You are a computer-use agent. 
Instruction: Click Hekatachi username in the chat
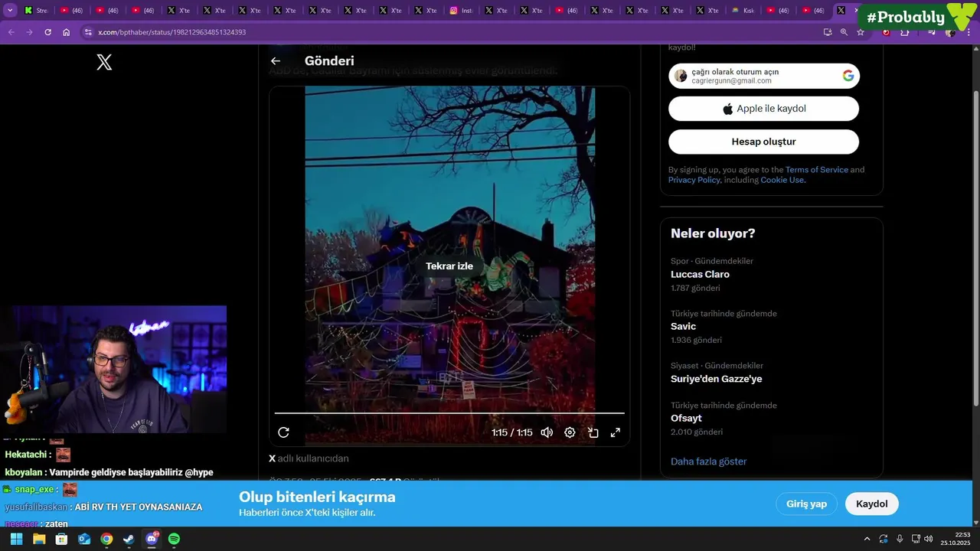pos(24,455)
